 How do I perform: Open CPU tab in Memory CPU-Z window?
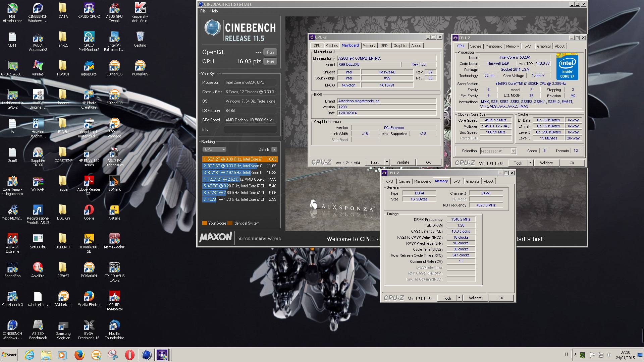coord(389,181)
